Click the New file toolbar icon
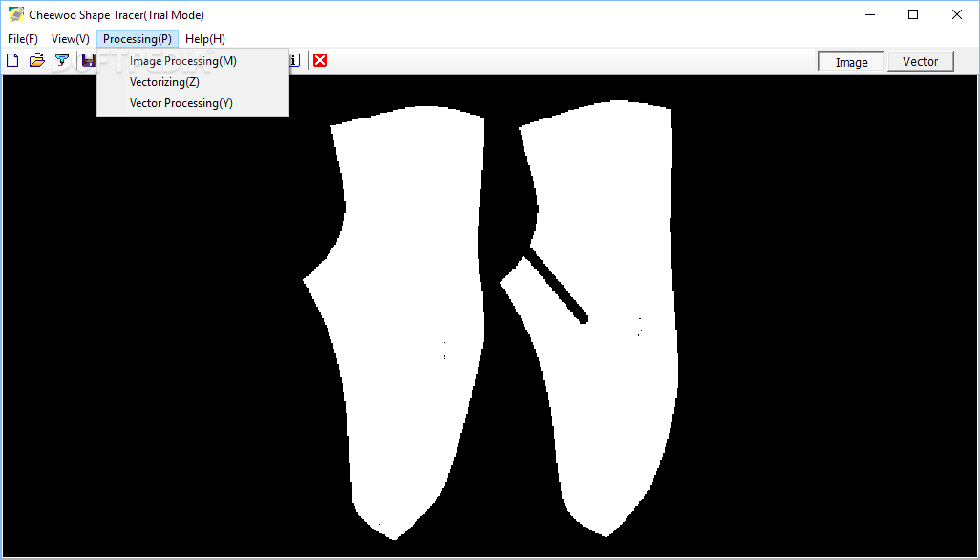This screenshot has width=980, height=560. pos(12,60)
